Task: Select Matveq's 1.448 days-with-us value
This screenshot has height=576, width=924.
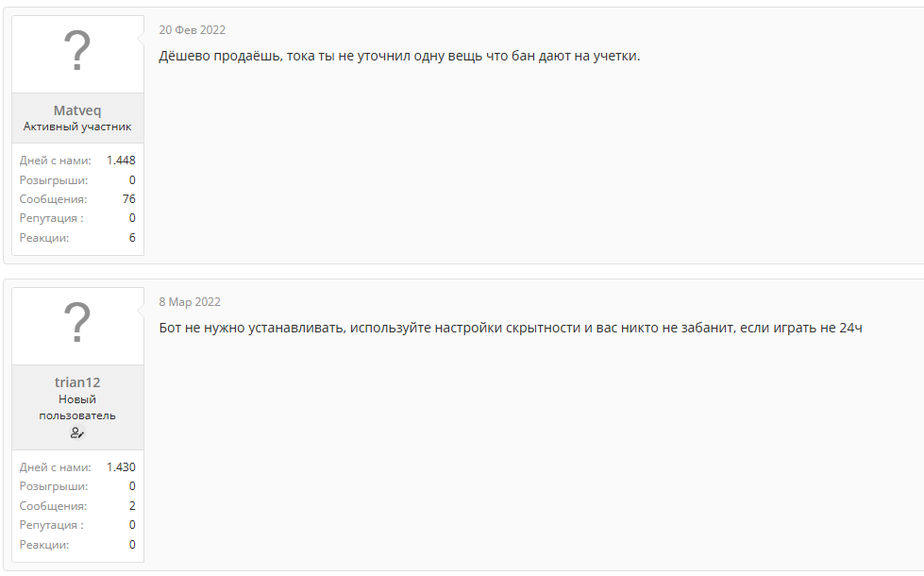Action: [121, 161]
